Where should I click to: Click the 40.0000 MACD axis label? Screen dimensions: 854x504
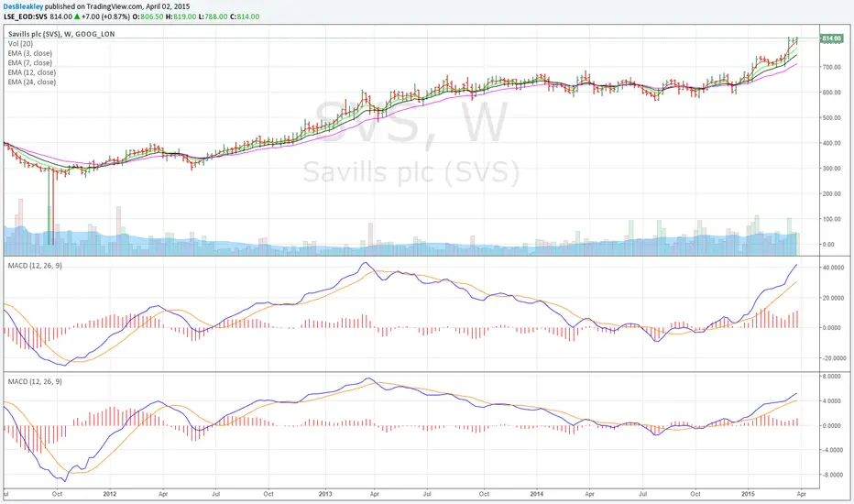click(x=834, y=268)
